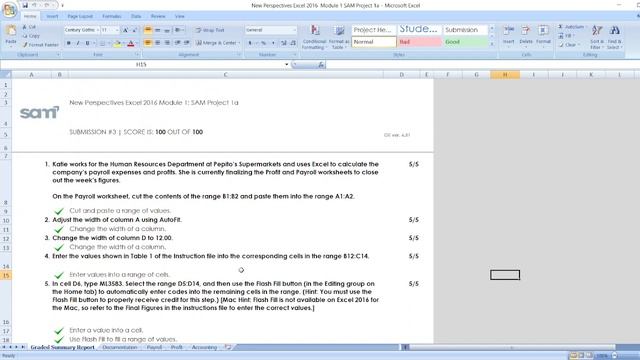The height and width of the screenshot is (360, 640).
Task: Click the Delete cells icon
Action: coord(526,30)
